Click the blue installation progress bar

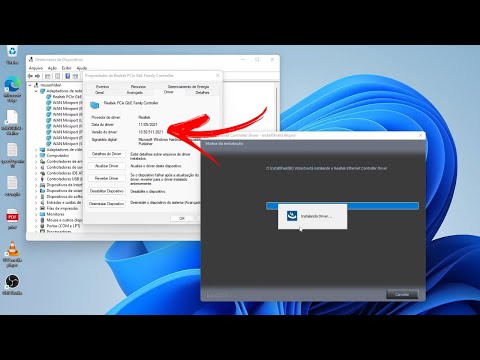pos(342,206)
